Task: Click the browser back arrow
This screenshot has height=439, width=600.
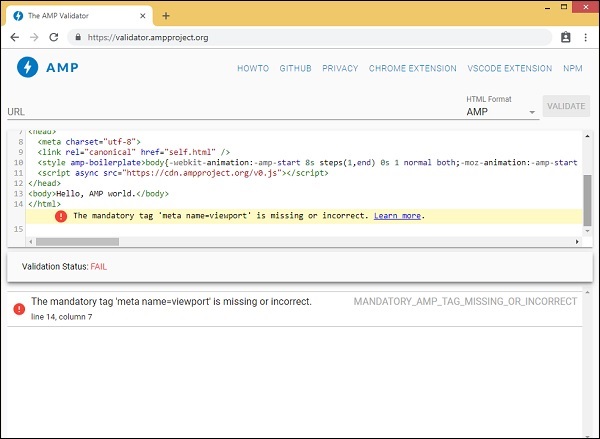Action: (16, 37)
